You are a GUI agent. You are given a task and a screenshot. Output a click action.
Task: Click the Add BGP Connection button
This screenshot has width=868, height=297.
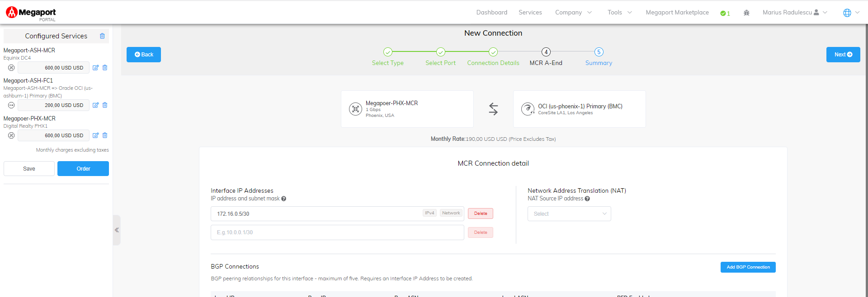pyautogui.click(x=748, y=267)
